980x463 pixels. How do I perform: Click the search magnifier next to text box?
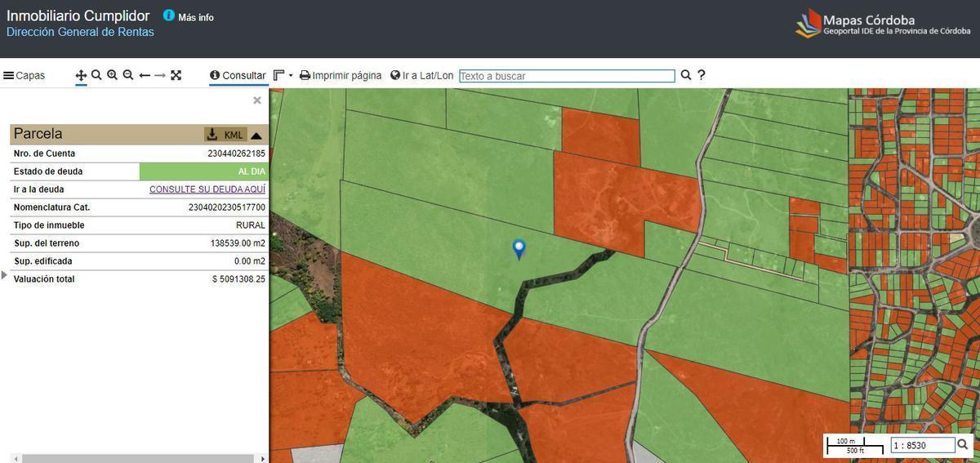(x=686, y=75)
